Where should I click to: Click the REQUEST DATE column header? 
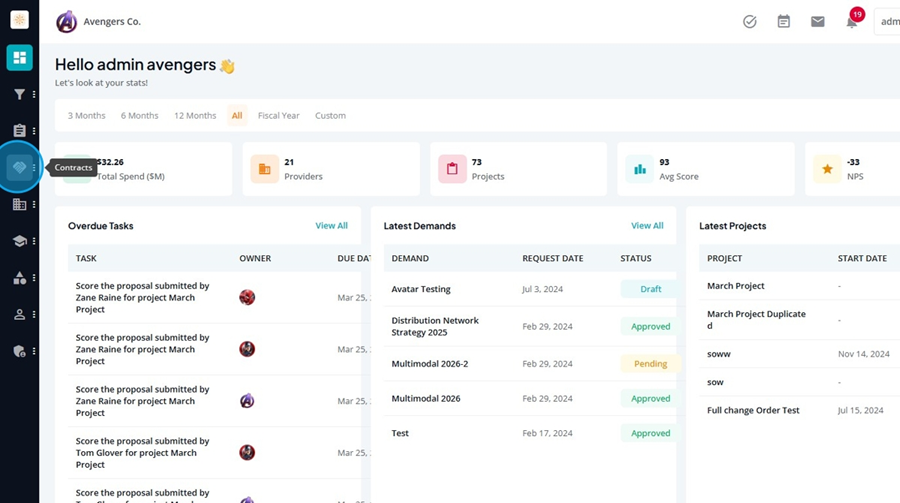tap(553, 258)
